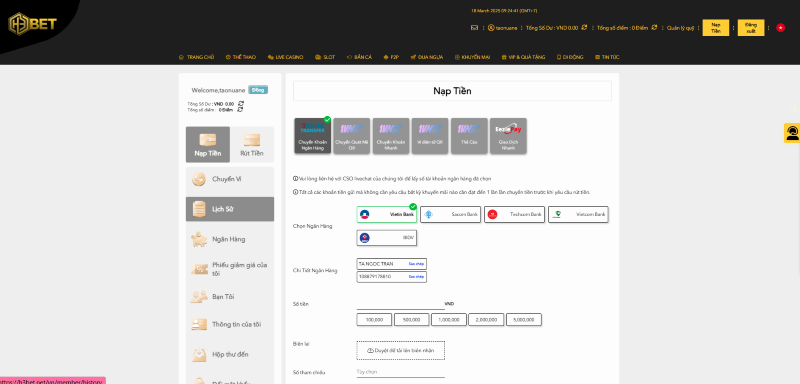Select 2,000,000 preset amount
The height and width of the screenshot is (384, 800).
(x=486, y=320)
